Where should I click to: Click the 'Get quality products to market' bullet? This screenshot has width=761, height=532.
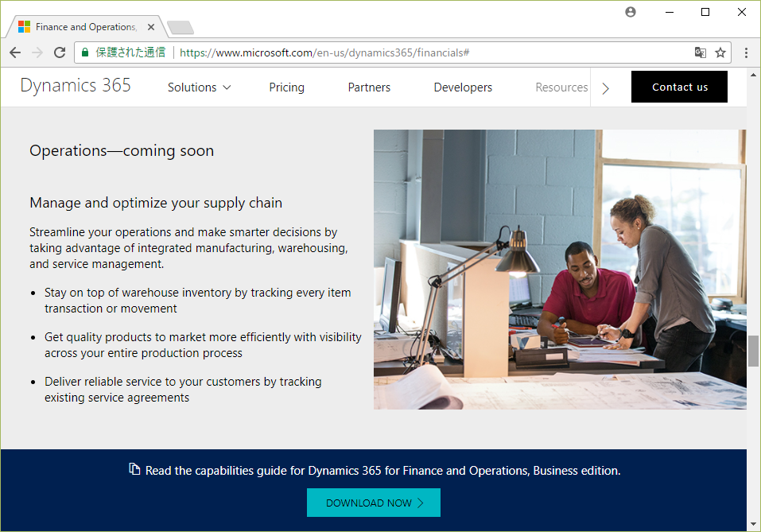coord(203,345)
